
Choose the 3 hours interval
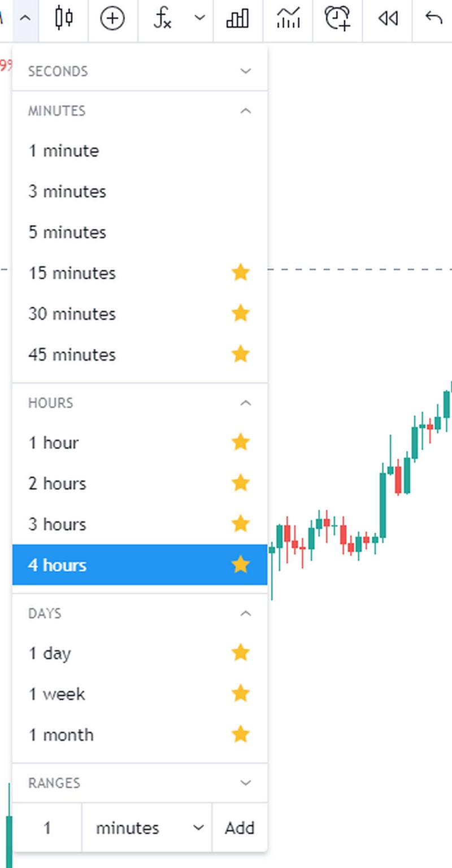tap(57, 524)
